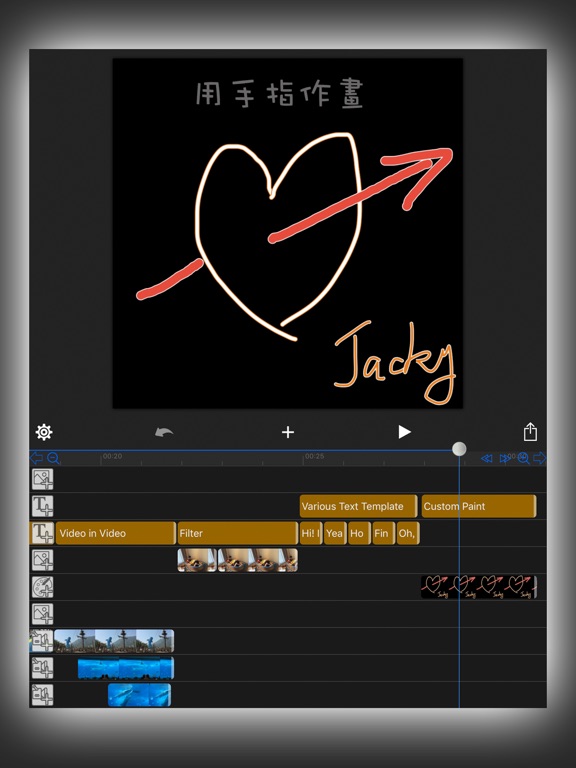Select the Video in Video clip
The image size is (576, 768).
[116, 533]
